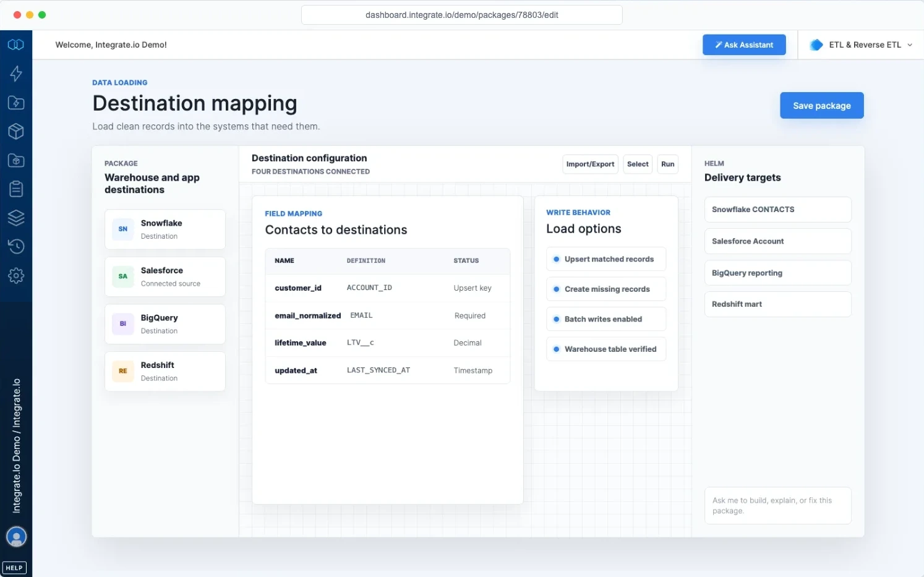924x577 pixels.
Task: Select the Salesforce connected source card
Action: pyautogui.click(x=165, y=276)
